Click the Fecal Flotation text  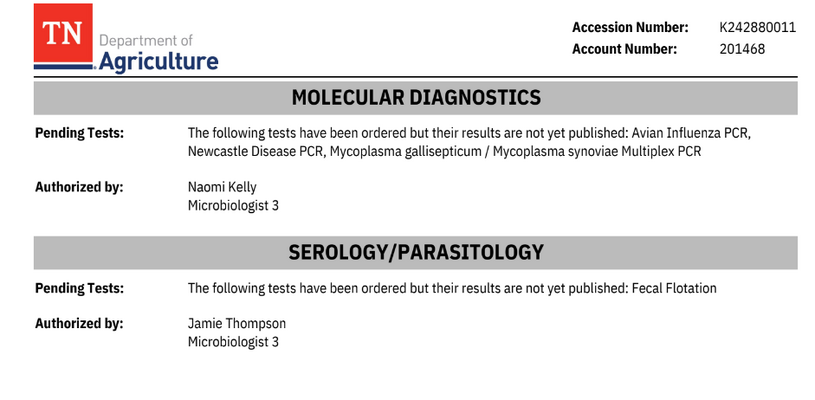point(674,288)
